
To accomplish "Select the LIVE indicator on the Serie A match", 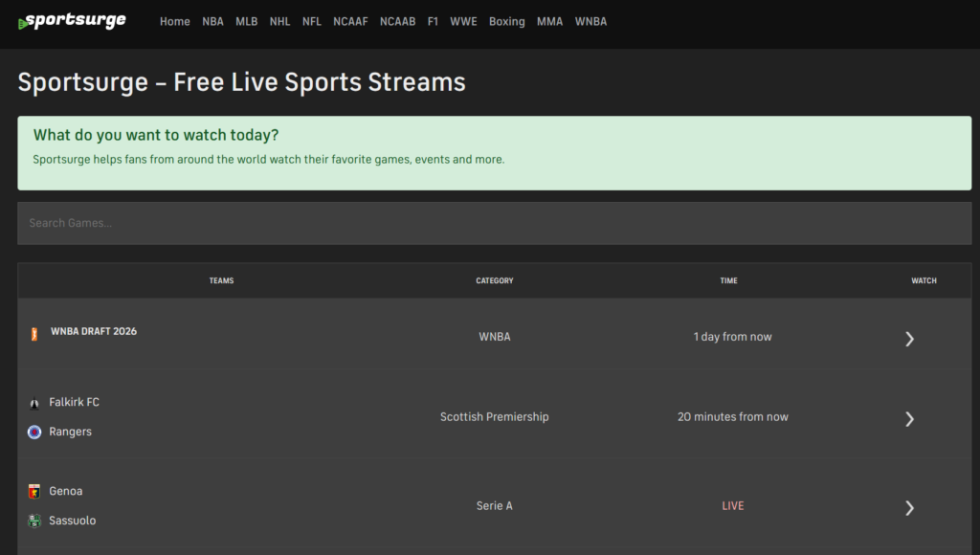I will pyautogui.click(x=733, y=505).
